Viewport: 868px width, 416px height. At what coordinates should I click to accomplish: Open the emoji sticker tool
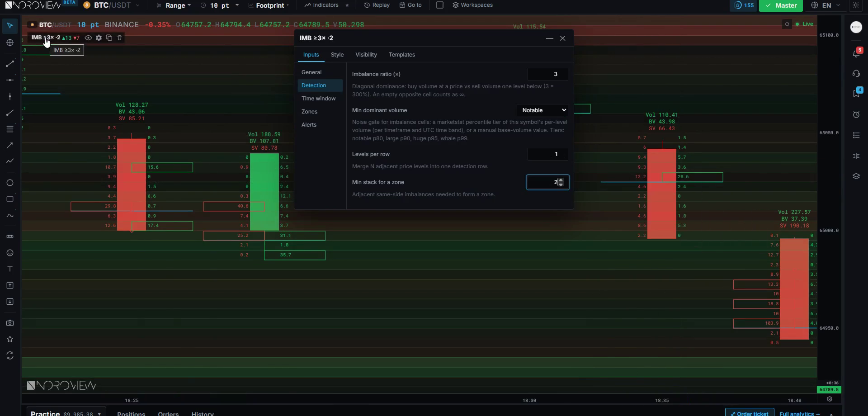click(x=10, y=253)
